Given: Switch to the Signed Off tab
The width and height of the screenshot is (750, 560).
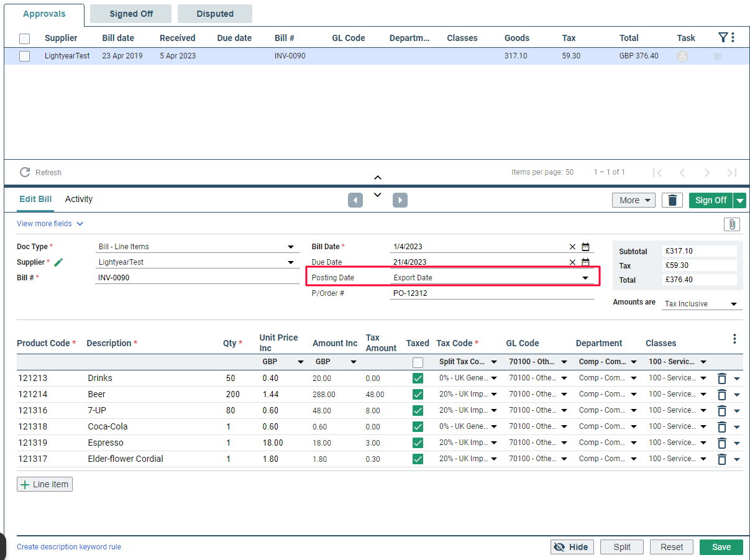Looking at the screenshot, I should coord(130,13).
